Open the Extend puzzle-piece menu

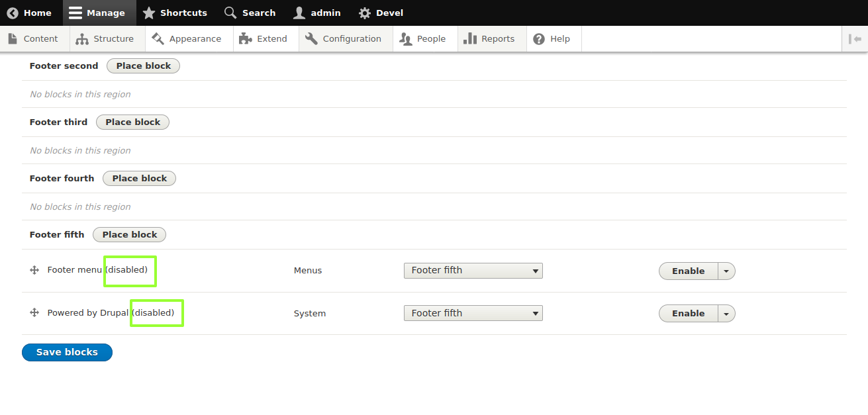click(245, 39)
